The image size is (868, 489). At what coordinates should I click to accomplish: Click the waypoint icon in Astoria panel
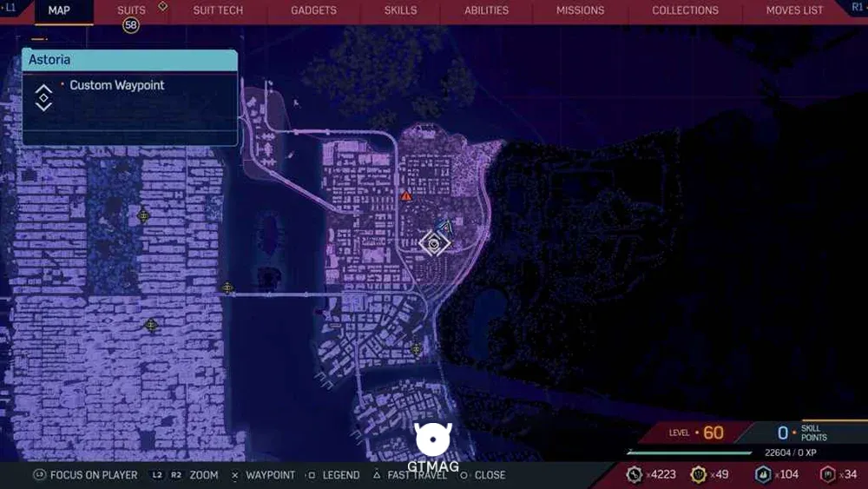tap(43, 98)
